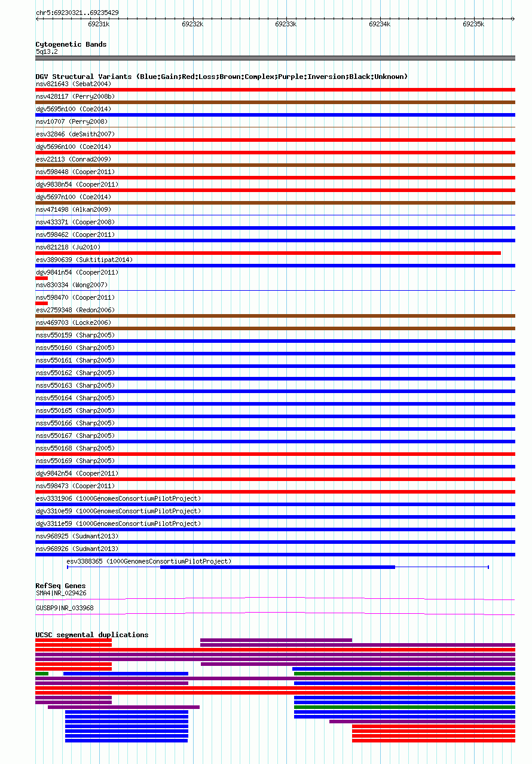Open variant nsv830334 (Wong2007) label

(x=72, y=285)
